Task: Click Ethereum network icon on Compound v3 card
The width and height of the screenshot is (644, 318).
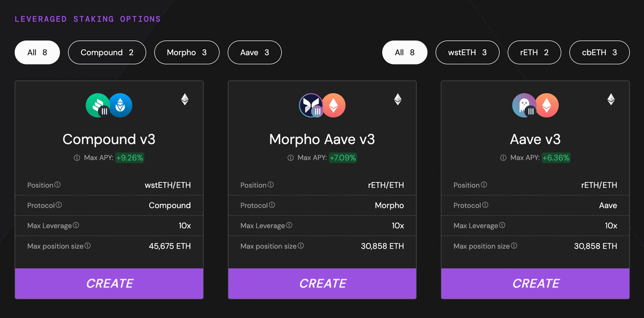Action: pyautogui.click(x=185, y=99)
